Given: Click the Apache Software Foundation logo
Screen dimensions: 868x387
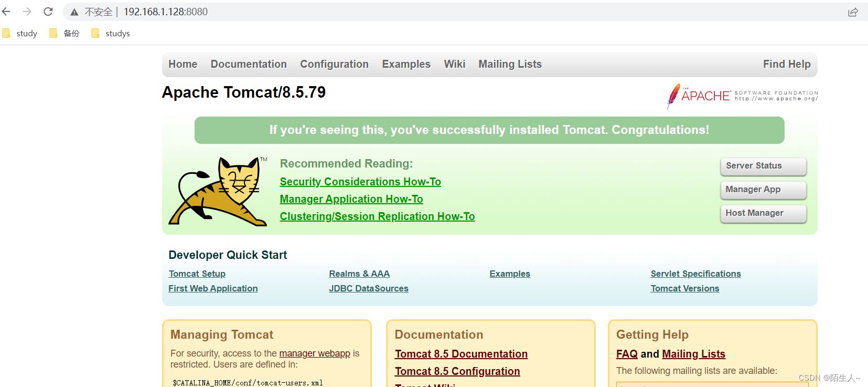Looking at the screenshot, I should pyautogui.click(x=742, y=96).
